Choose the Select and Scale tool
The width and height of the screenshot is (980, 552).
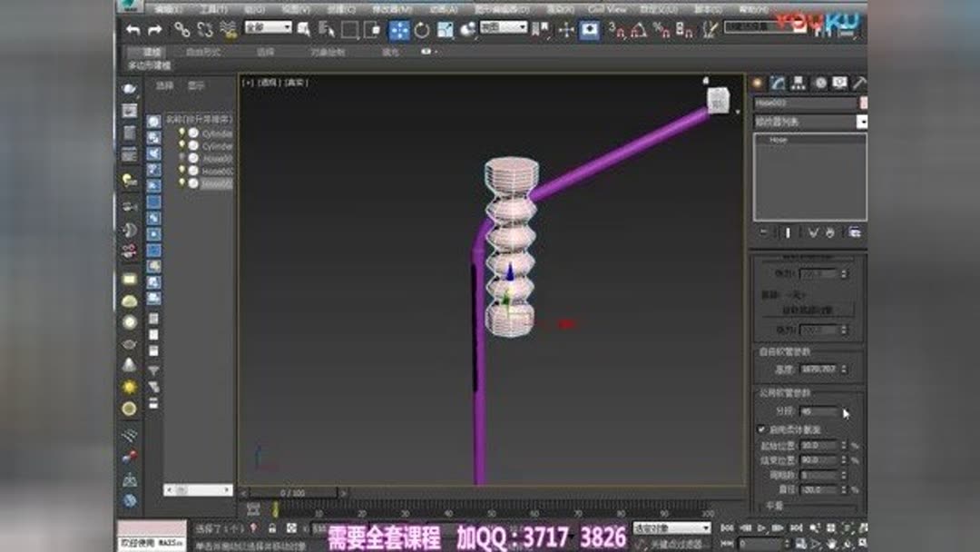(x=445, y=27)
